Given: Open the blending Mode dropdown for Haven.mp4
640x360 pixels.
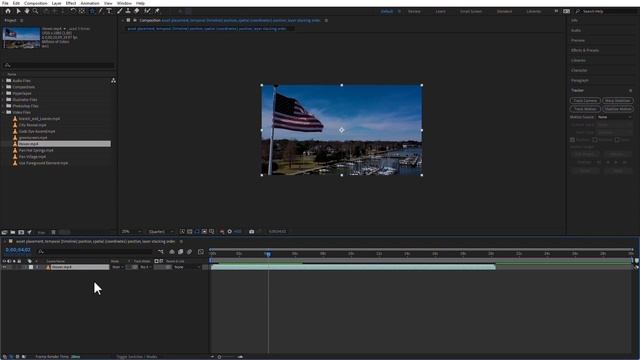Looking at the screenshot, I should [117, 267].
